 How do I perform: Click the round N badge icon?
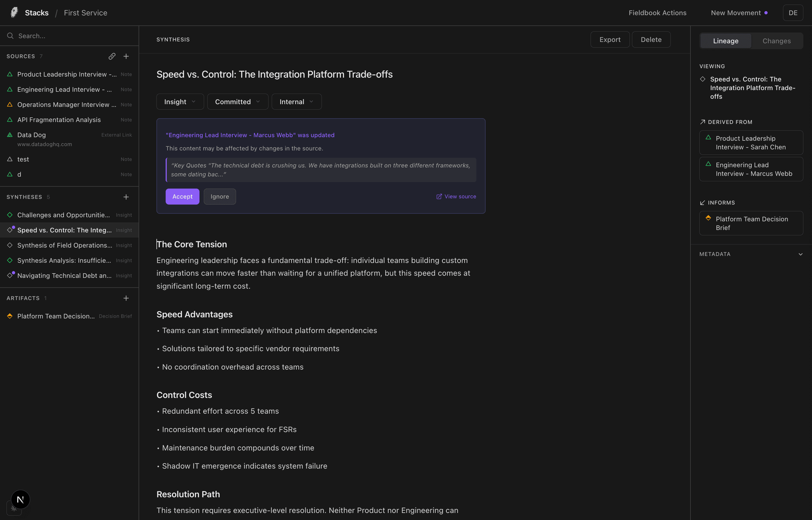coord(20,499)
